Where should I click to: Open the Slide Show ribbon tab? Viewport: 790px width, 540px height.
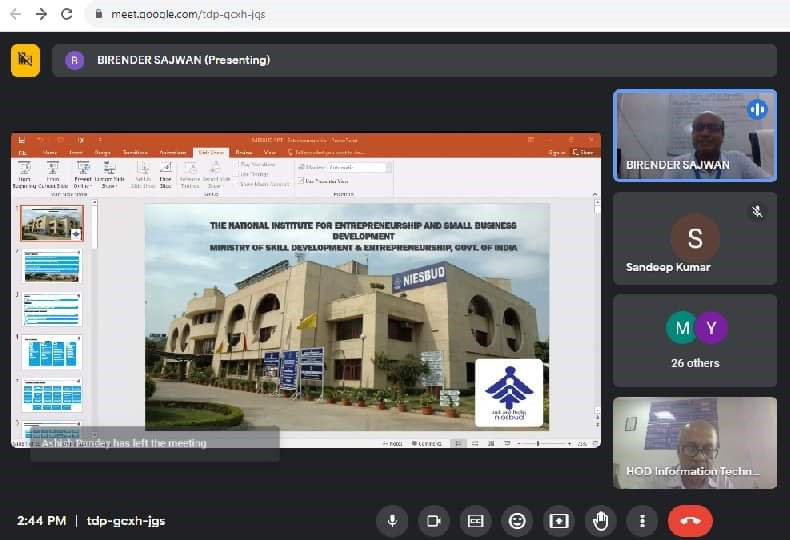pos(210,152)
